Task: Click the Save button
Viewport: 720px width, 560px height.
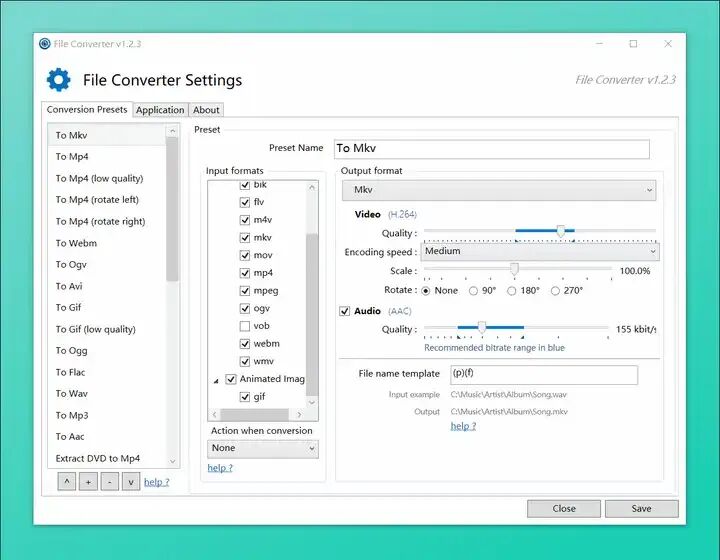Action: pos(641,509)
